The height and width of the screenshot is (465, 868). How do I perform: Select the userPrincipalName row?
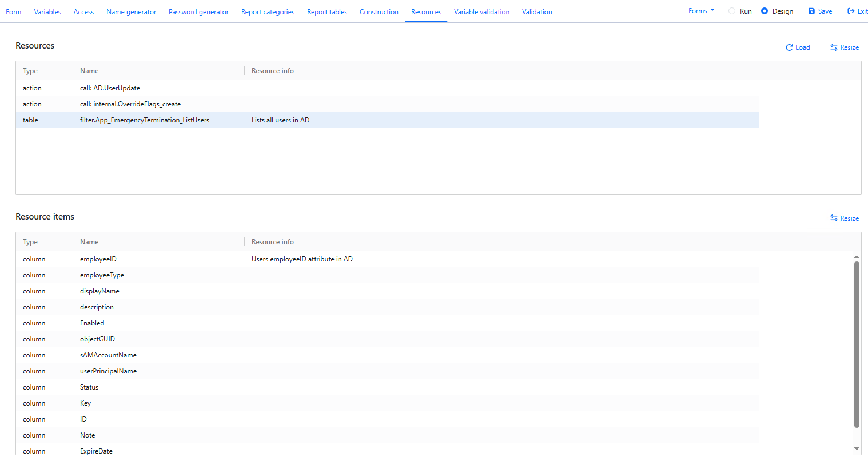[388, 371]
